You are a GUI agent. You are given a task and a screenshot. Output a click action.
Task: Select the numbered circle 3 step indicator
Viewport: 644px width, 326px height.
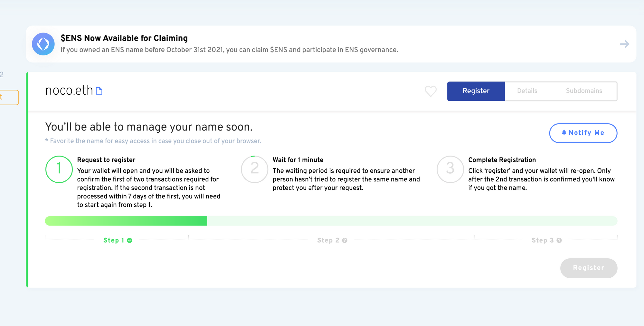point(450,169)
